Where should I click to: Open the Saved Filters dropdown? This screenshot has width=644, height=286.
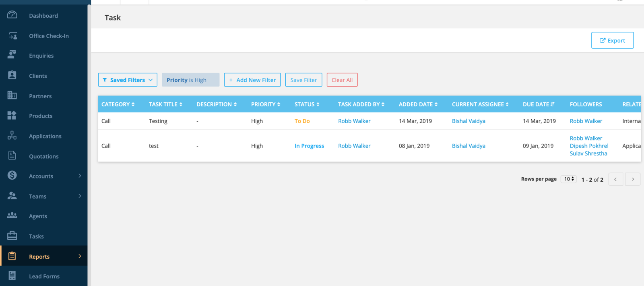coord(128,80)
